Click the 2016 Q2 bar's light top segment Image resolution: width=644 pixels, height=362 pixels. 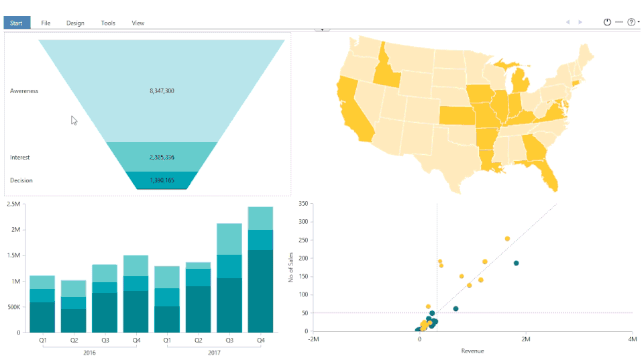[74, 289]
